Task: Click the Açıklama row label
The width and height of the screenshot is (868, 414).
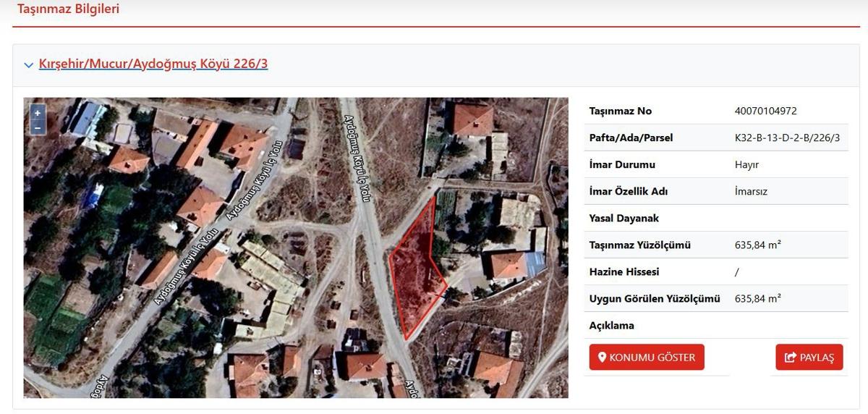Action: point(611,325)
